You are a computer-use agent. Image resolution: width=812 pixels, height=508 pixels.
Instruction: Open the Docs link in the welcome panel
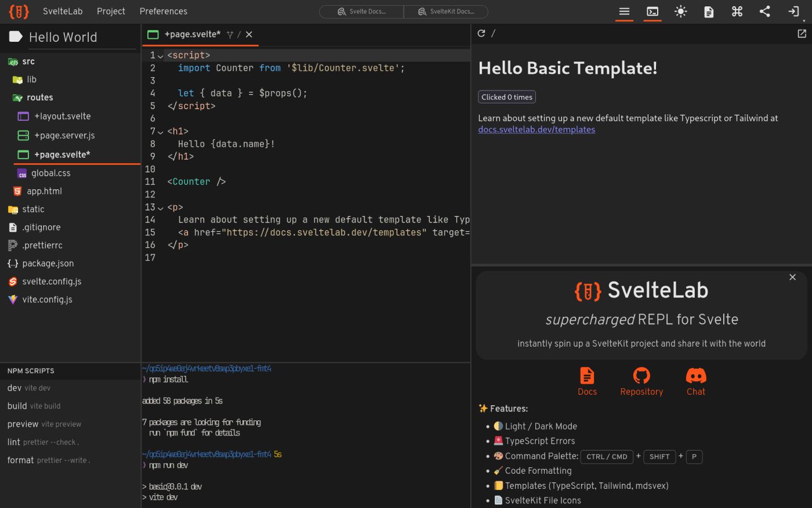[x=587, y=381]
